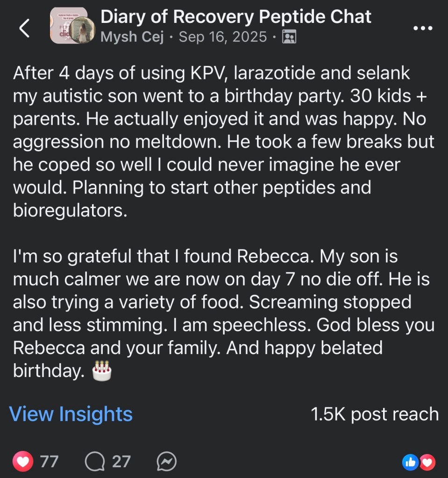Open Diary of Recovery Peptide Chat group

tap(236, 17)
